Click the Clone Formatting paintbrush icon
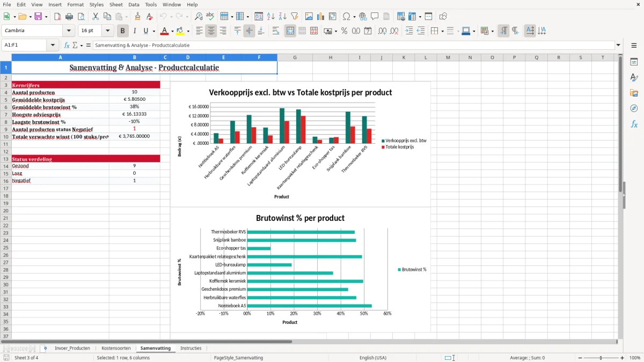Screen dimensions: 644x362 pyautogui.click(x=137, y=17)
